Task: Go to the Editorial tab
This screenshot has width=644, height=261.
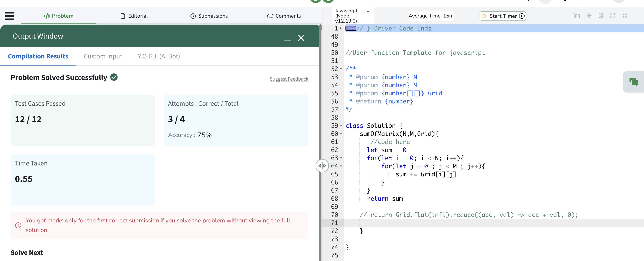Action: [134, 16]
